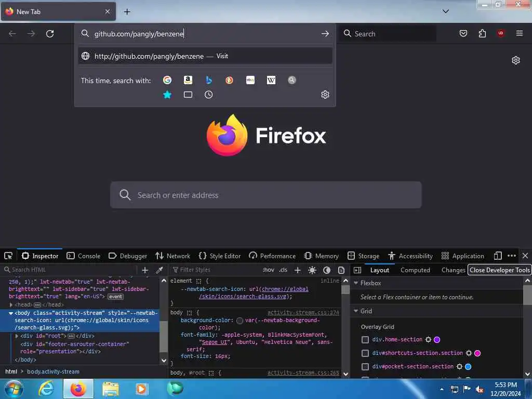Open the uBlock Origin extension icon
532x399 pixels.
(x=500, y=33)
